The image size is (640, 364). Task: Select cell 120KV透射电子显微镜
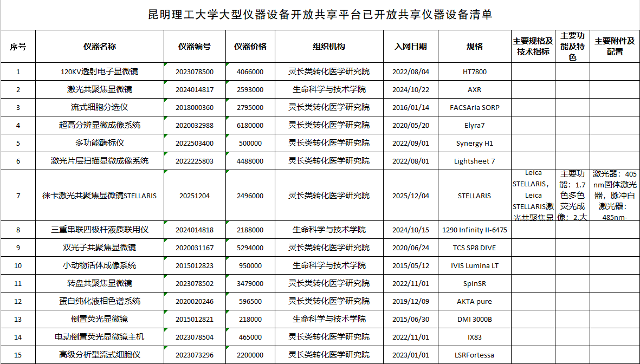100,71
